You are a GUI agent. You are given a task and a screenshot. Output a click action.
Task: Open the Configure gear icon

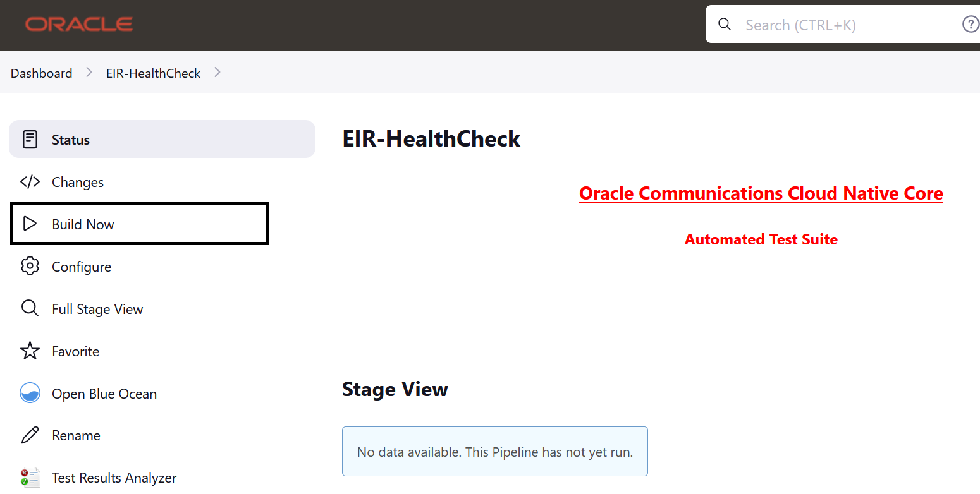(x=30, y=266)
